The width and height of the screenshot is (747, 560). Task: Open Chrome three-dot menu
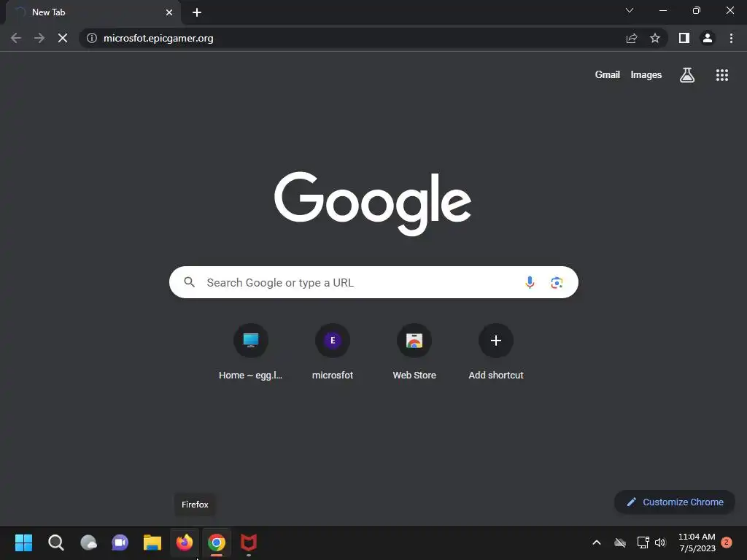[x=731, y=38]
